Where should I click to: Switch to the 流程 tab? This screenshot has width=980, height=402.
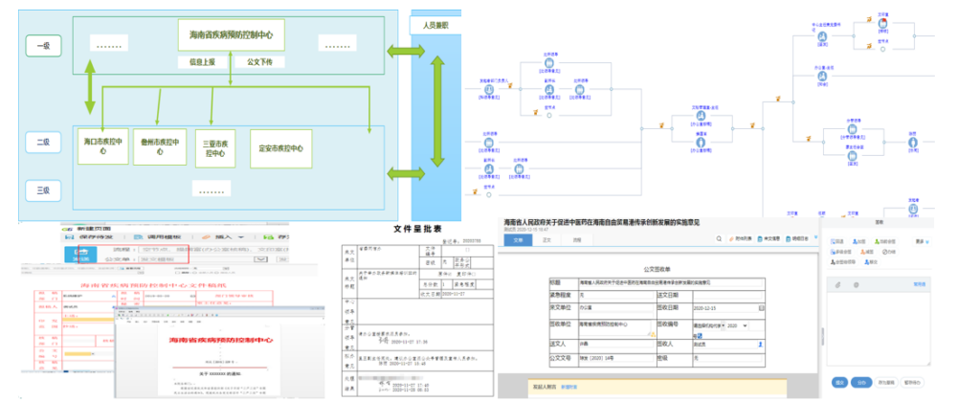(x=576, y=239)
